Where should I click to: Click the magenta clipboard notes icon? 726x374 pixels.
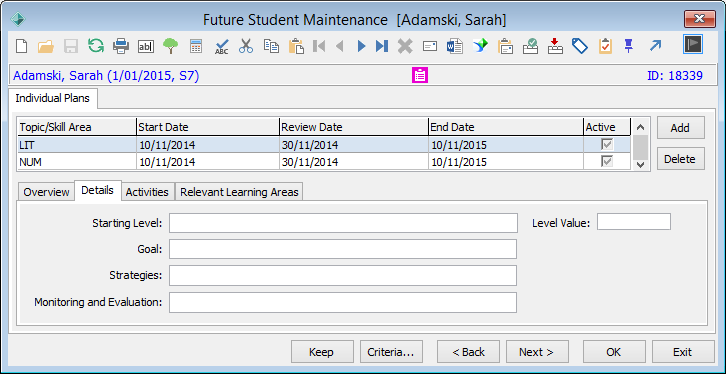419,75
